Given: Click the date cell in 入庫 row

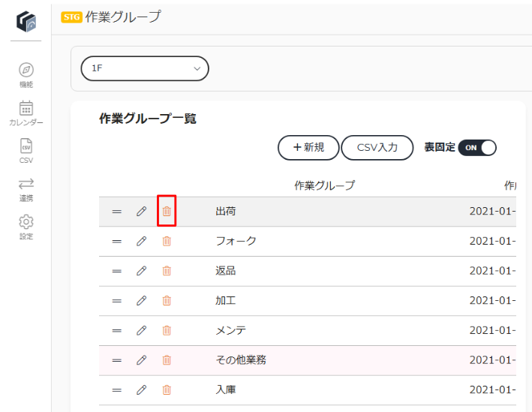Looking at the screenshot, I should pyautogui.click(x=493, y=389).
